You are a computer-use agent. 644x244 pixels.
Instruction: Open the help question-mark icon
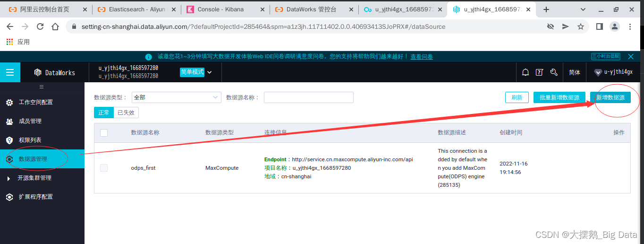pos(539,72)
